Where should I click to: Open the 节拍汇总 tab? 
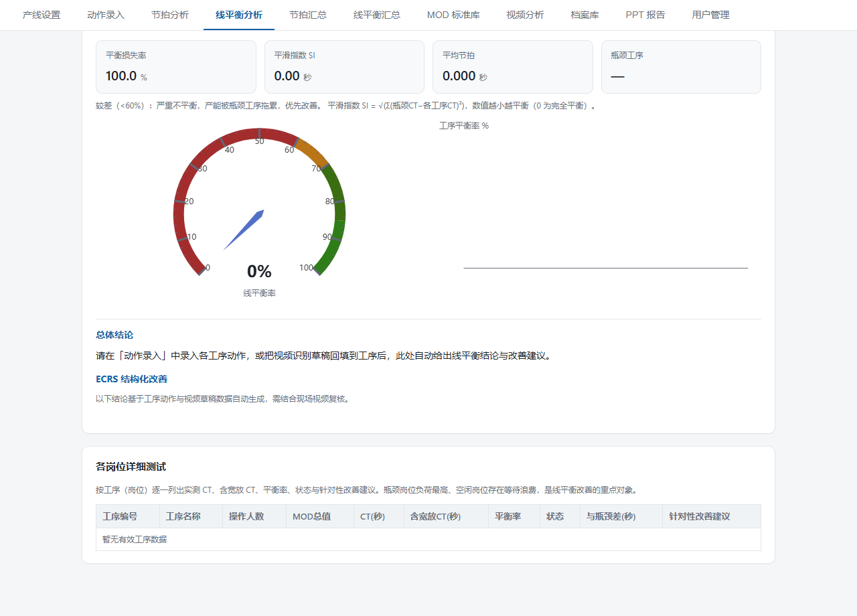pyautogui.click(x=308, y=15)
